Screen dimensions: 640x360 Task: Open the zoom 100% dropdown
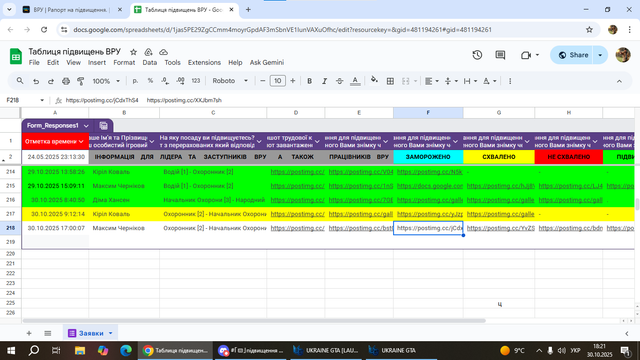click(106, 81)
